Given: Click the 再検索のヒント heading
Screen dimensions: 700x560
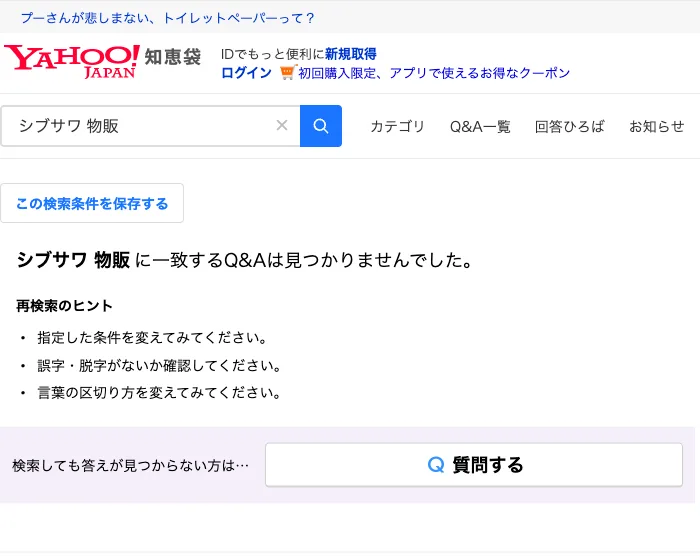Looking at the screenshot, I should click(64, 306).
